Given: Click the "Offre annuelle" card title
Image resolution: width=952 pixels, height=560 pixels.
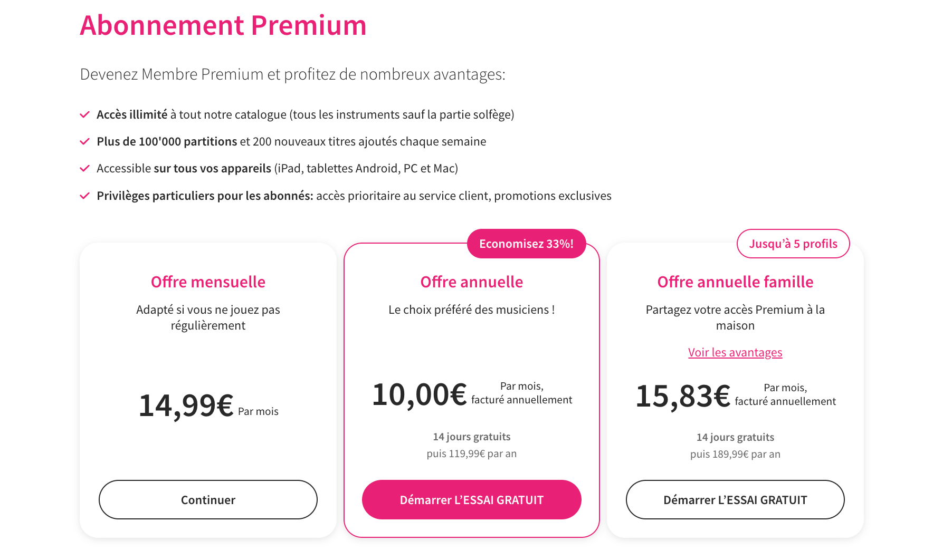Looking at the screenshot, I should point(471,282).
